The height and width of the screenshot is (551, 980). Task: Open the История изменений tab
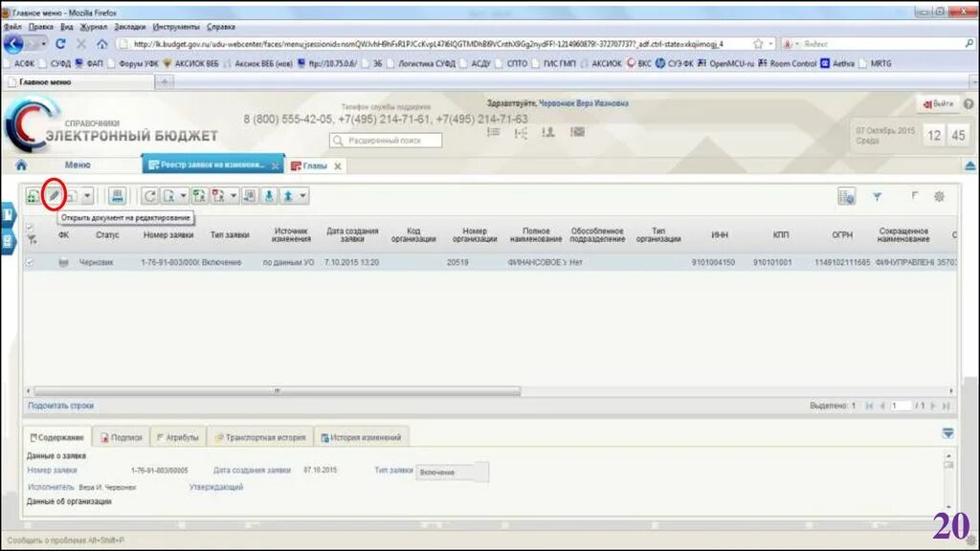tap(361, 437)
